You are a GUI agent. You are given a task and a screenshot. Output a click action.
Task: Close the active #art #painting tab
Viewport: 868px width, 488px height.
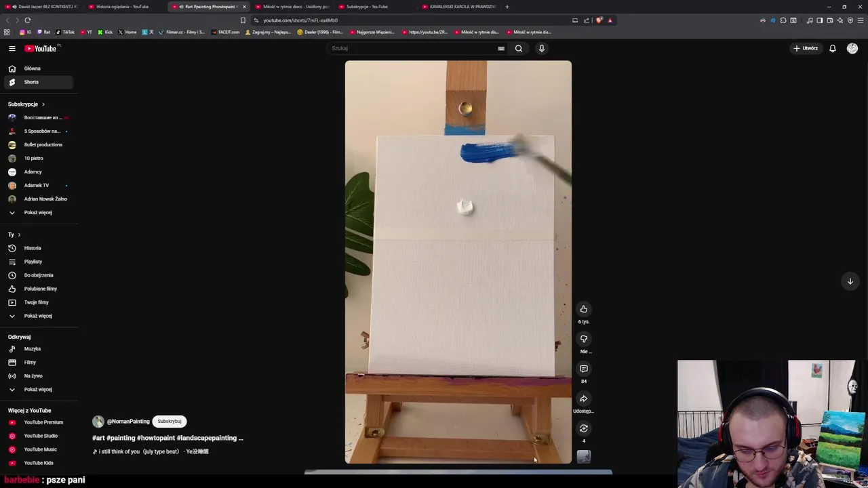pyautogui.click(x=244, y=7)
